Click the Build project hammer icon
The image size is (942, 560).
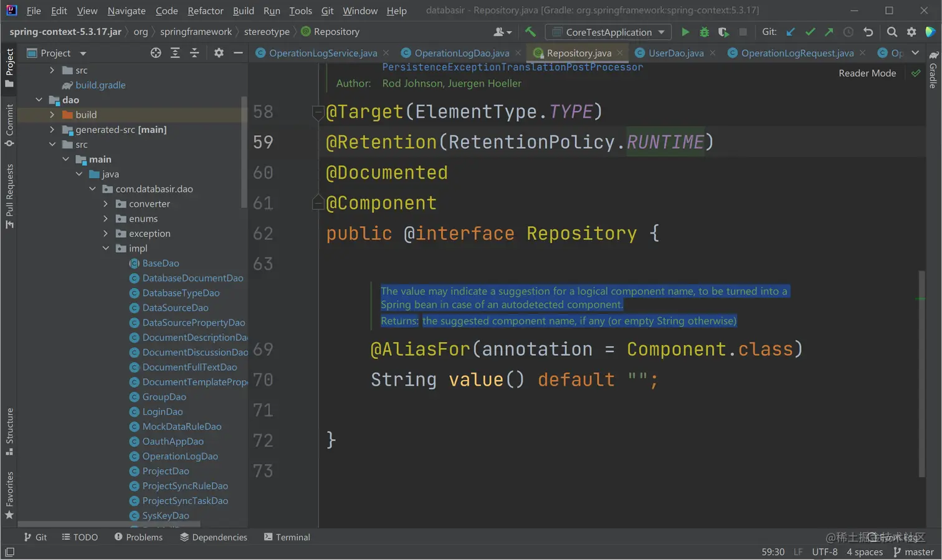point(530,32)
